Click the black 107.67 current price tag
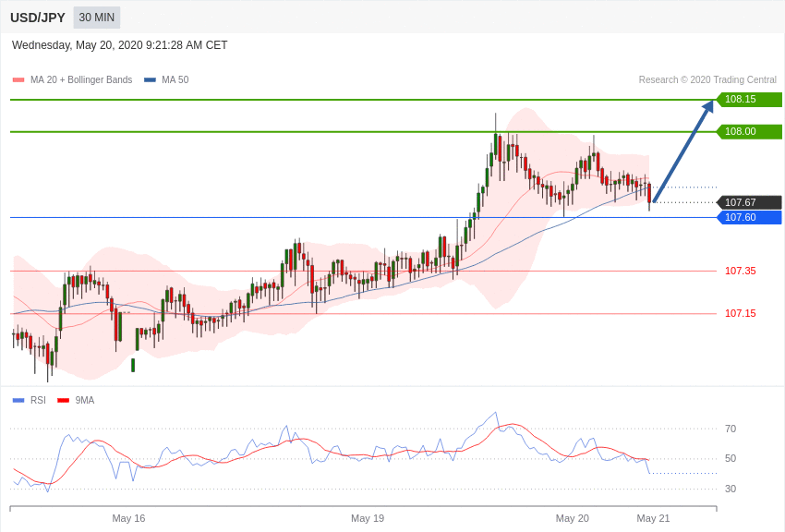The width and height of the screenshot is (785, 532). [x=750, y=202]
